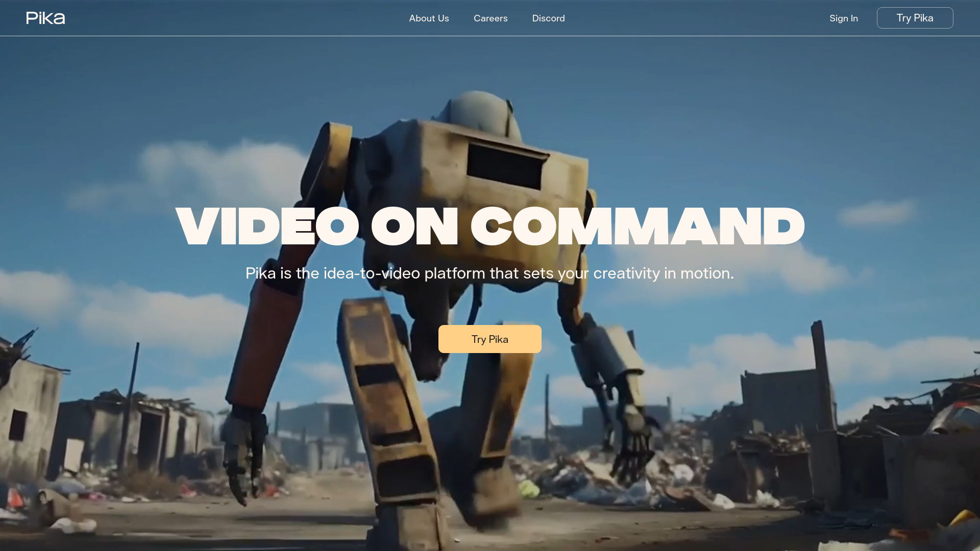Click the word creativity in the tagline
Image resolution: width=980 pixels, height=551 pixels.
pos(626,273)
